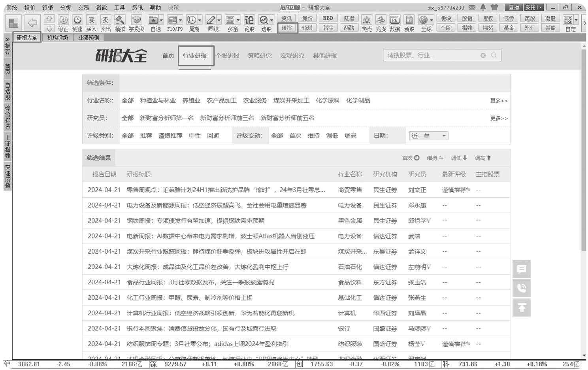Screen dimensions: 588x370
Task: Open the skin shirt icon in title bar
Action: (x=494, y=8)
